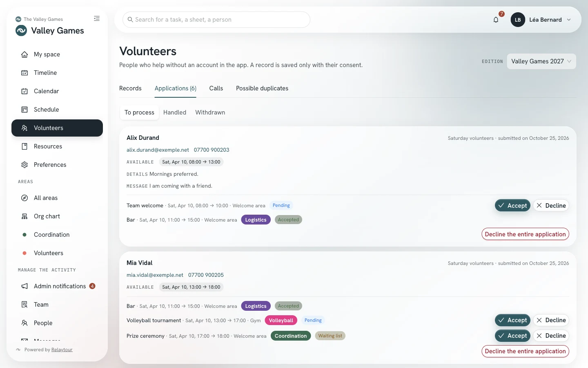Accept Mia Vidal's Prize ceremony shift

click(512, 336)
